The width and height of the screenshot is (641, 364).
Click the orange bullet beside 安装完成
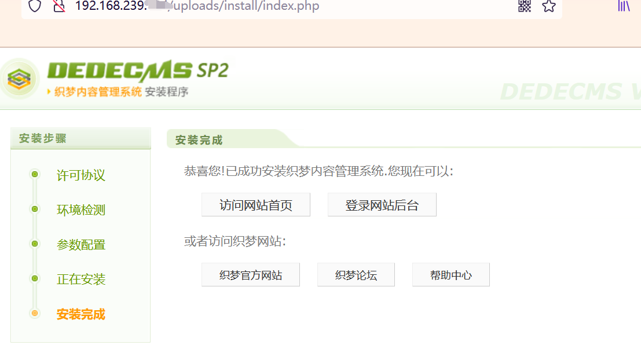click(35, 313)
